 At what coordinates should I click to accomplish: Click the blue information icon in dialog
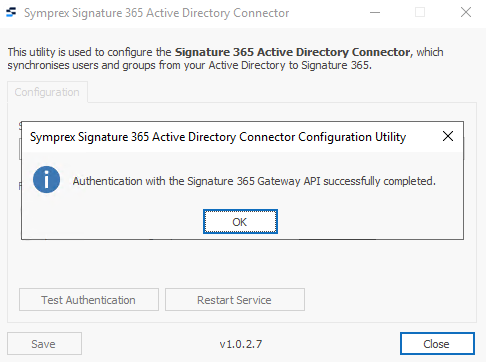(46, 179)
